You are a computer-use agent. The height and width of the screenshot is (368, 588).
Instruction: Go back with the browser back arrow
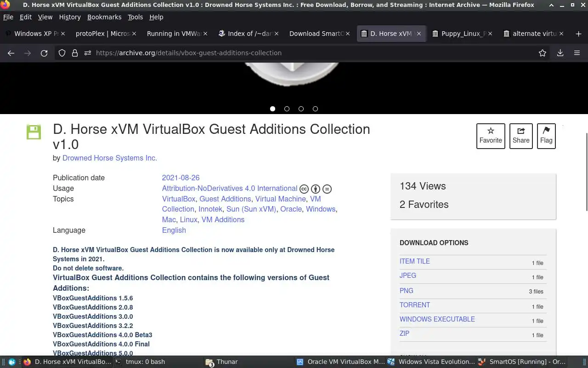point(11,53)
